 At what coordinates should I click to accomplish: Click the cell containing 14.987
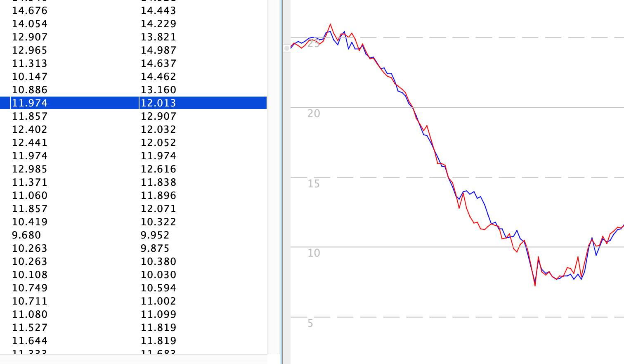158,50
